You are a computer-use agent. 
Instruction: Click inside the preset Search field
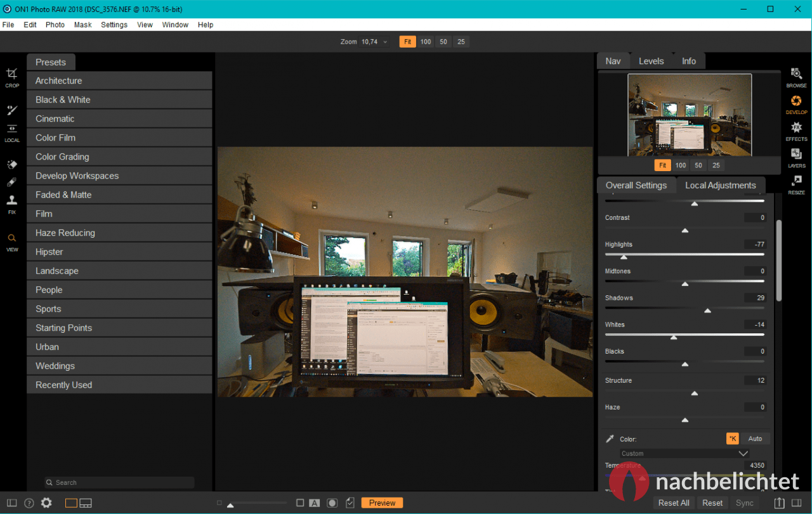click(x=119, y=482)
